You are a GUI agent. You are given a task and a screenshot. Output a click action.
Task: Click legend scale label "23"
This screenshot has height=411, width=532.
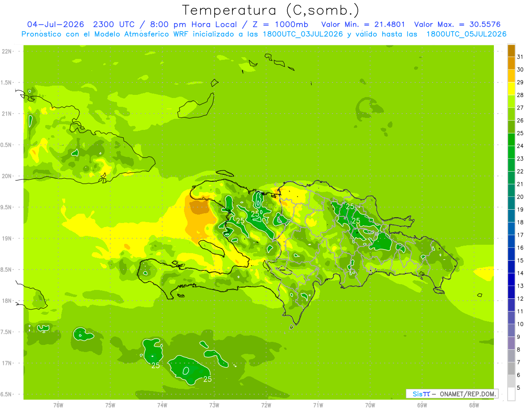pos(520,159)
